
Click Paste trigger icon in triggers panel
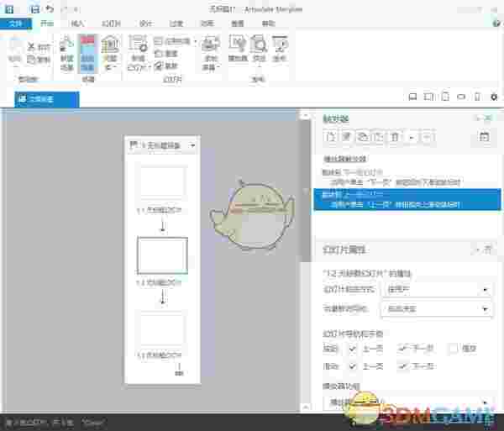[379, 137]
